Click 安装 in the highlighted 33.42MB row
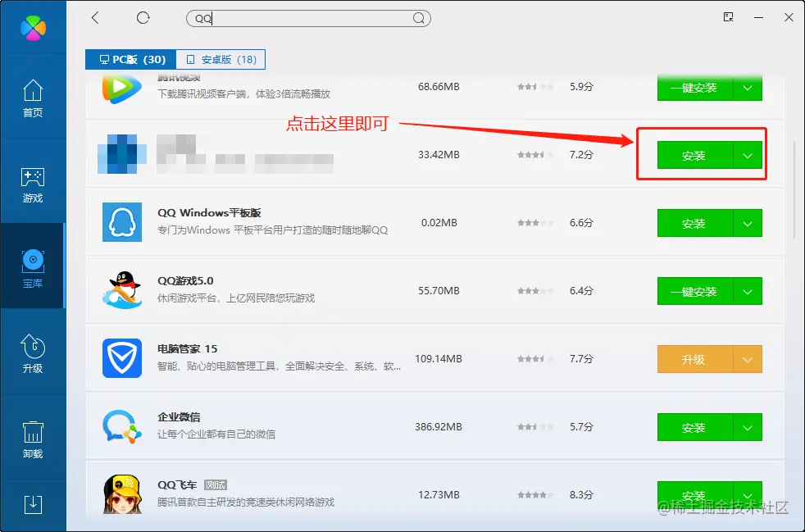The width and height of the screenshot is (805, 532). click(695, 155)
